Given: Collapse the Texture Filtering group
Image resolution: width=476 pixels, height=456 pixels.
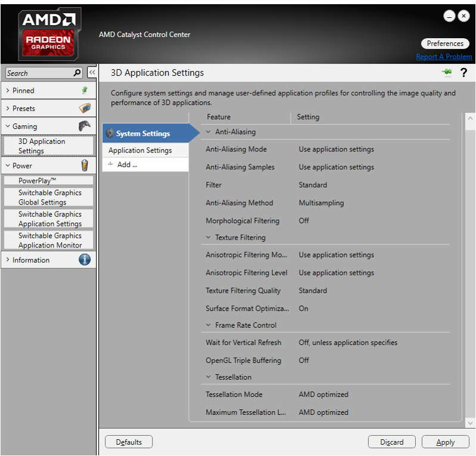Looking at the screenshot, I should click(208, 237).
